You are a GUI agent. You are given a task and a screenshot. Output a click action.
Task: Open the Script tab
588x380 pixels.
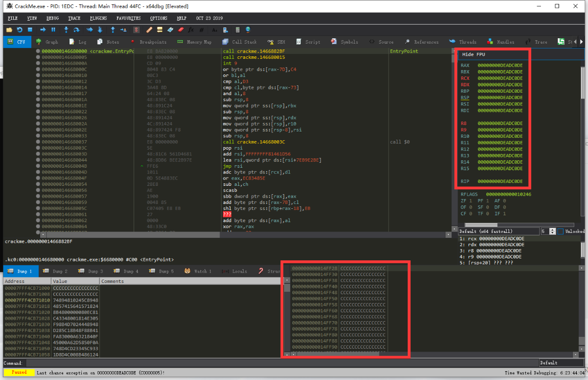click(308, 42)
